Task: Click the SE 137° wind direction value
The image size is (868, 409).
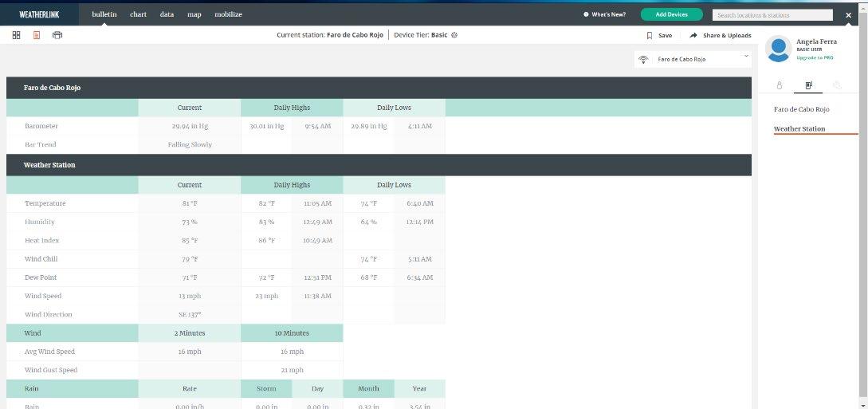Action: click(x=190, y=314)
